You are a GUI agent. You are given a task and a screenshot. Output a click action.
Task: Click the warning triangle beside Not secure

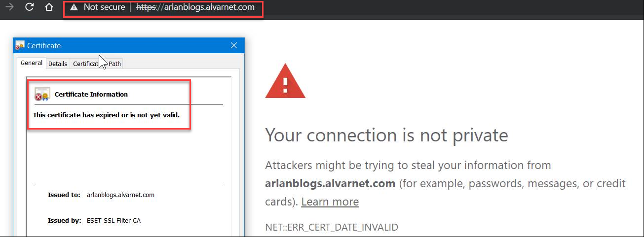(x=74, y=7)
